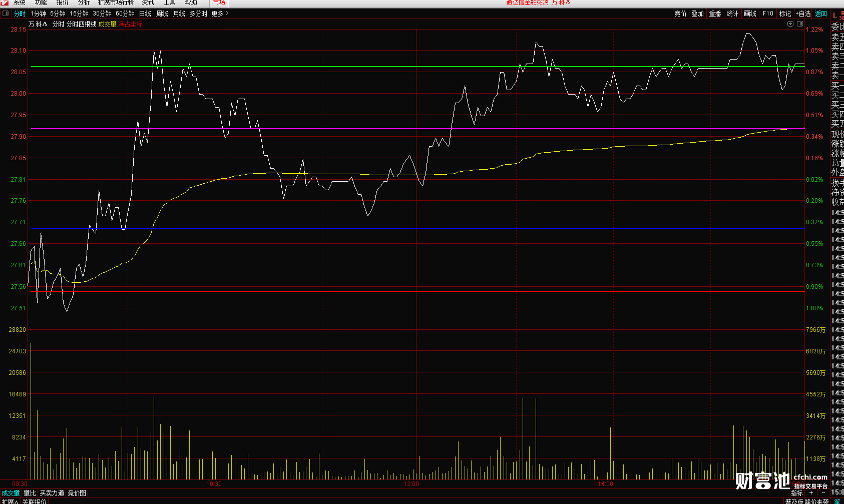Viewport: 844px width, 504px height.
Task: Click the red app logo icon
Action: [x=5, y=3]
